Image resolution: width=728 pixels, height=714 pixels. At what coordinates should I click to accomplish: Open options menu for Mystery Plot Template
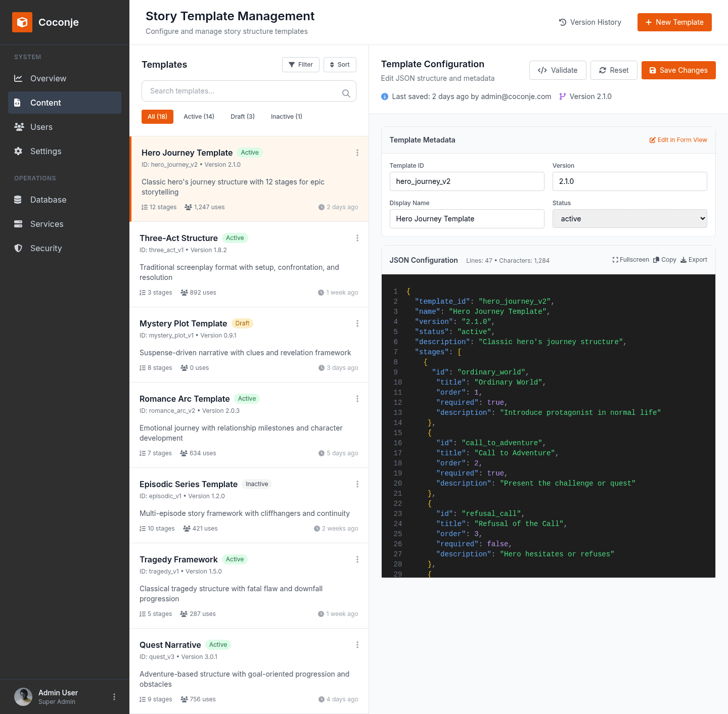tap(357, 323)
